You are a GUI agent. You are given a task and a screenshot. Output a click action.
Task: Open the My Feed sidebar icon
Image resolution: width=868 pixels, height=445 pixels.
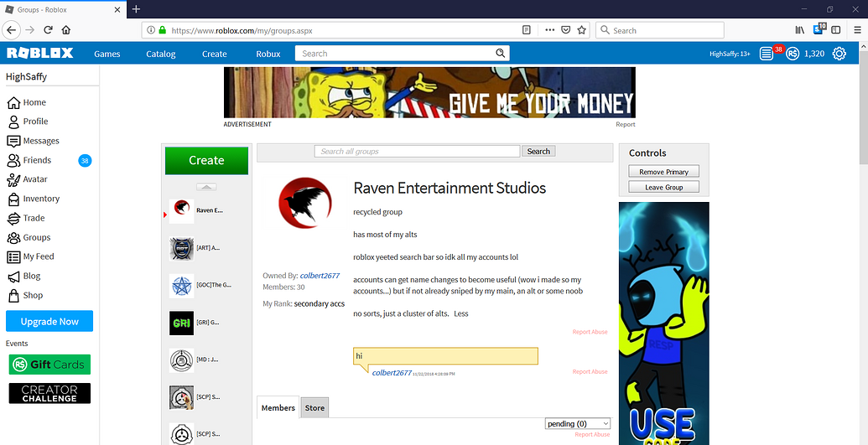click(14, 256)
